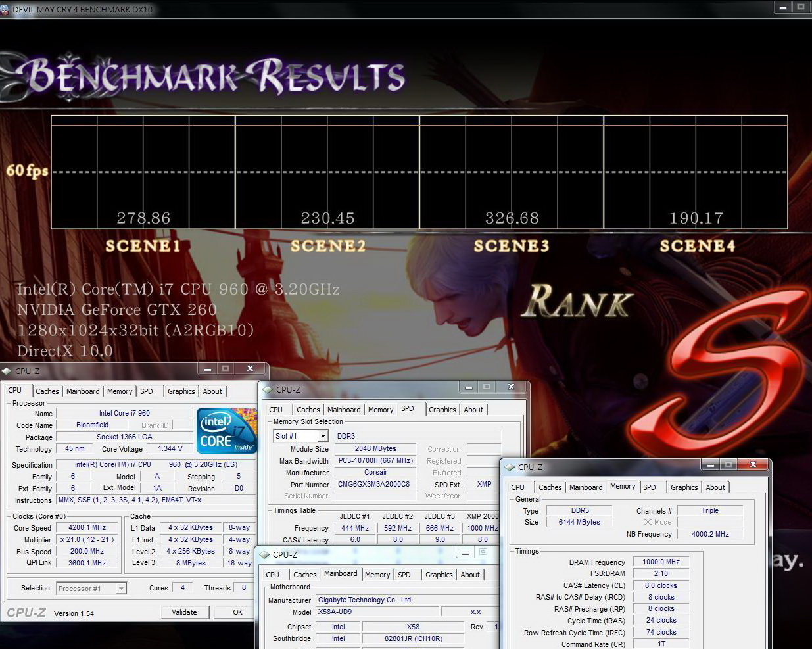The width and height of the screenshot is (812, 649).
Task: Click the Intel Core i7 inside logo
Action: 227,431
